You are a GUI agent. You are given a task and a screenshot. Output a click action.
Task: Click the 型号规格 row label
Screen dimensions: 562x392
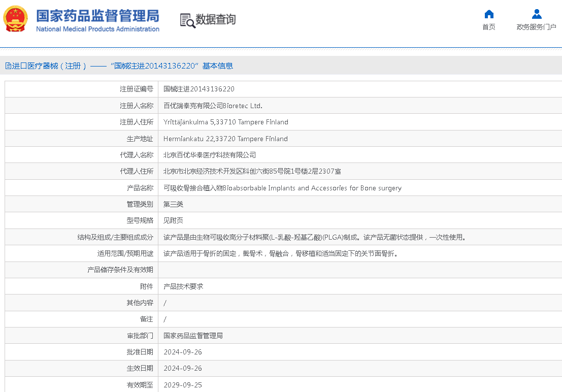point(140,220)
